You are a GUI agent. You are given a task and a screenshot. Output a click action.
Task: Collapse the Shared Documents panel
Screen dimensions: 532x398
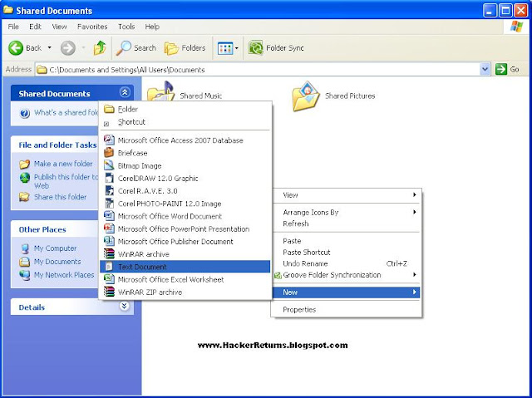[x=125, y=92]
